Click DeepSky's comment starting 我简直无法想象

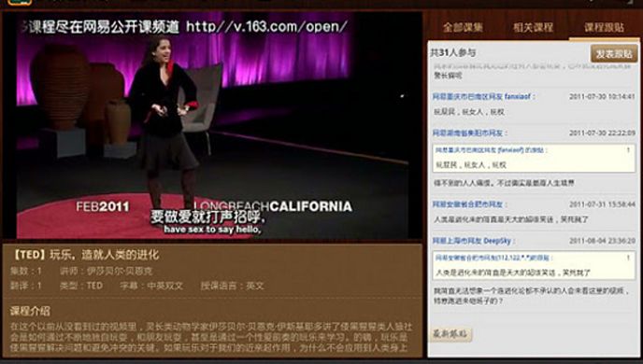pyautogui.click(x=531, y=296)
